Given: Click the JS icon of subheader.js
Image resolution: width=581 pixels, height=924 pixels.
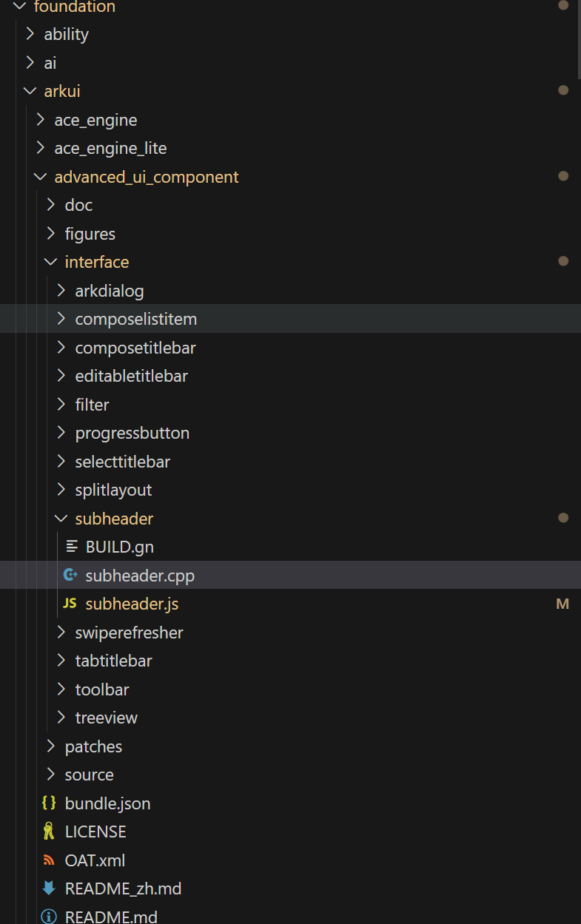Looking at the screenshot, I should [70, 604].
